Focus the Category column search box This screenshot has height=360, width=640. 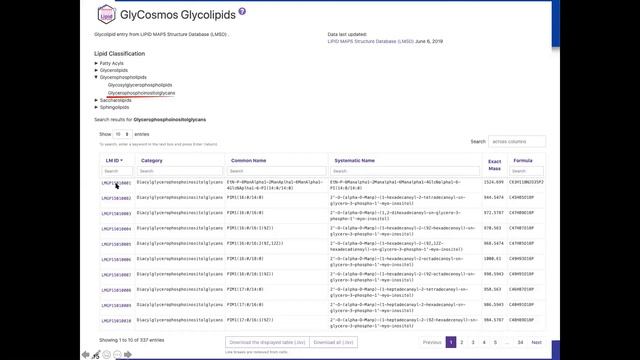pyautogui.click(x=180, y=171)
